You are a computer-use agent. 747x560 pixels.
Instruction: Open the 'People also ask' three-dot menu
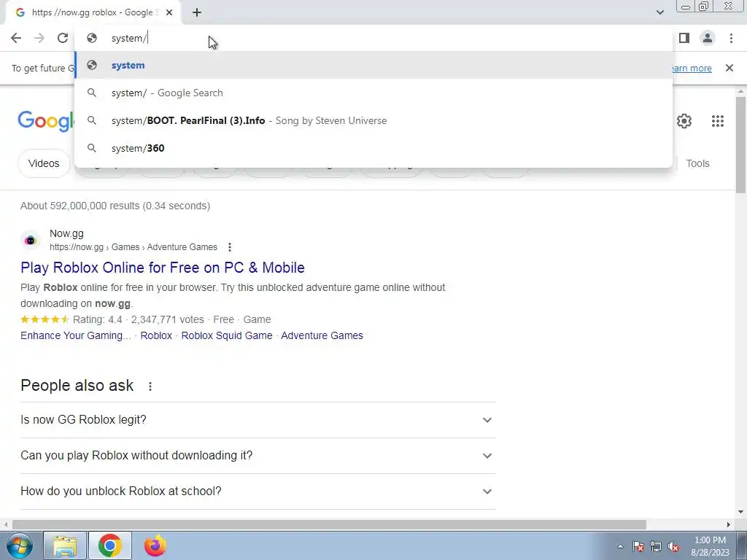click(x=150, y=386)
